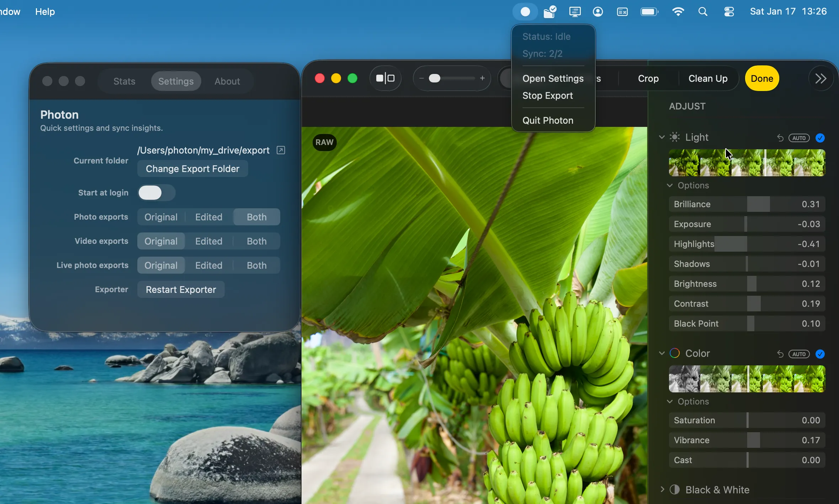Click the Spotlight search icon
Viewport: 839px width, 504px height.
click(702, 12)
